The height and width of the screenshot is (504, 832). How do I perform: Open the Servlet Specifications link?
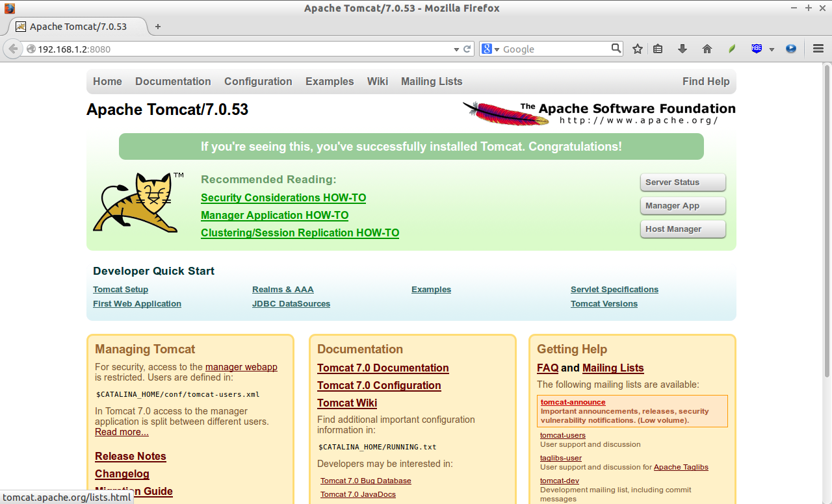tap(614, 290)
